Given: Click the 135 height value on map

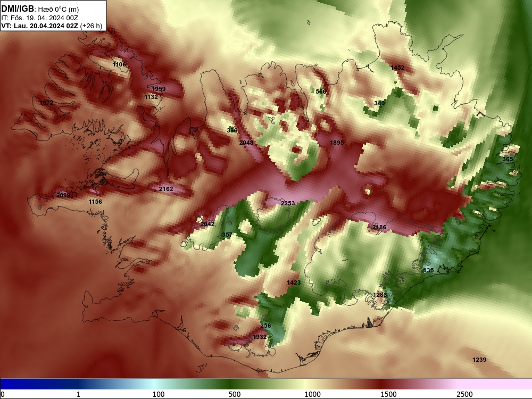Looking at the screenshot, I should click(x=428, y=270).
